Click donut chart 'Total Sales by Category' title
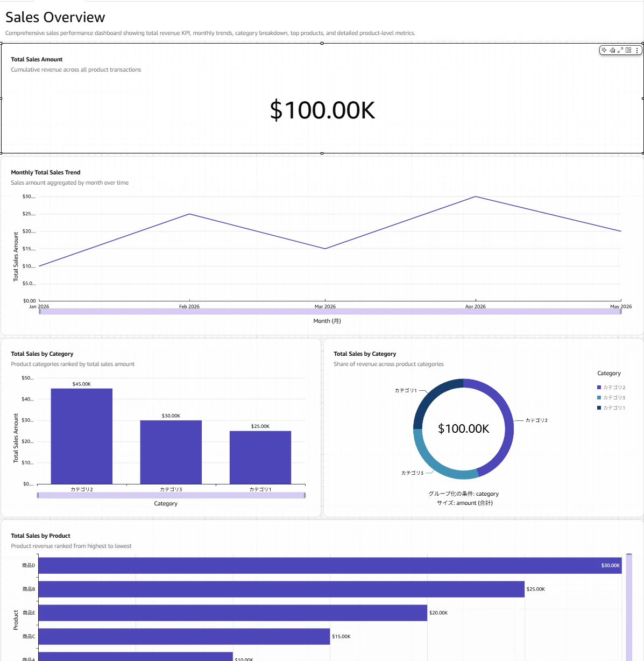Viewport: 644px width, 661px height. click(365, 354)
